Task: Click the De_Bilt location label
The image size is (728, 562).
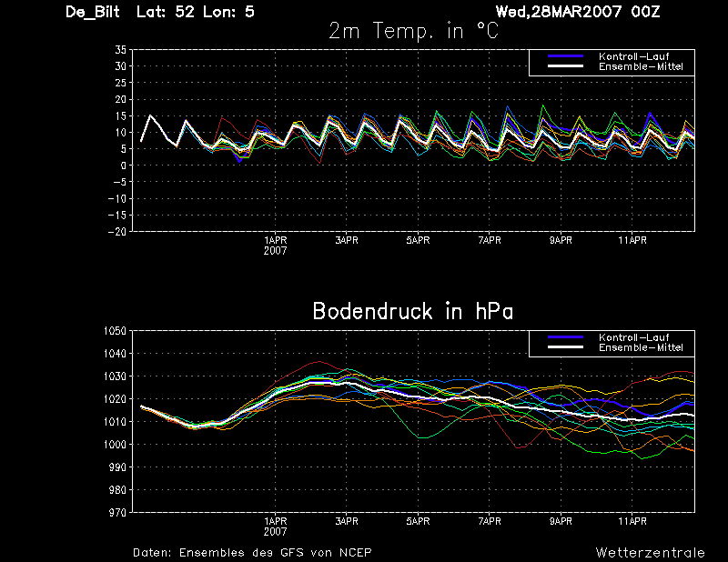Action: [x=93, y=12]
